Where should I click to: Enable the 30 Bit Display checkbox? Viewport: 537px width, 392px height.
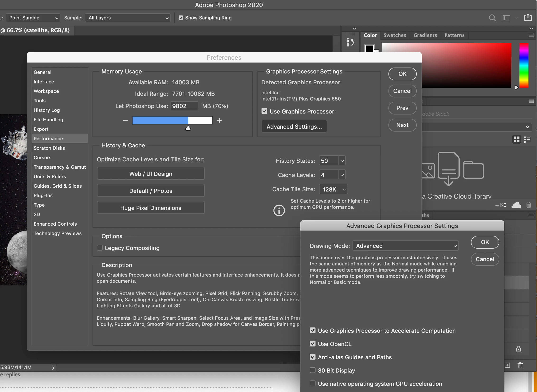(x=313, y=370)
